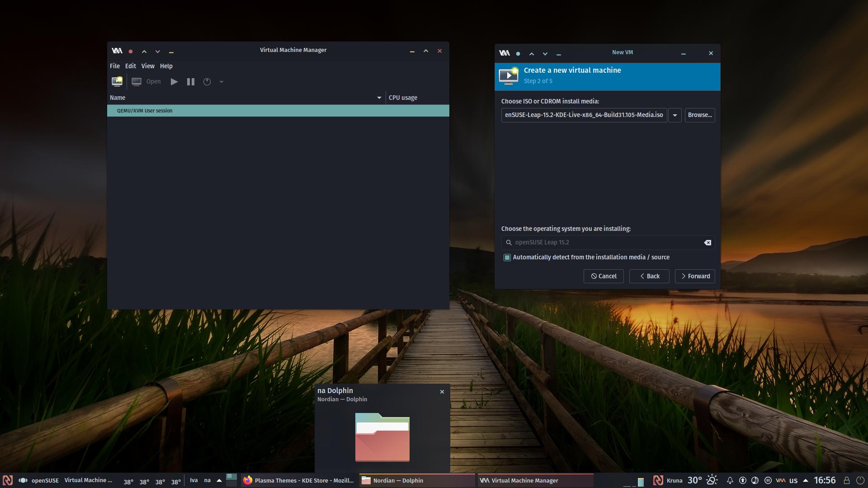Viewport: 868px width, 488px height.
Task: Click the openSUSE eye icon in taskbar
Action: [23, 480]
